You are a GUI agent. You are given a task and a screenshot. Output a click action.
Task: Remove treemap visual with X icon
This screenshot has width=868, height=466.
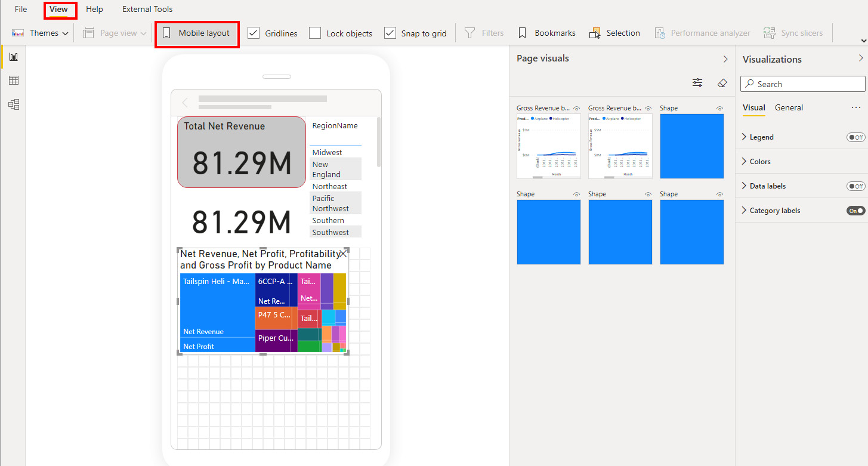click(343, 254)
